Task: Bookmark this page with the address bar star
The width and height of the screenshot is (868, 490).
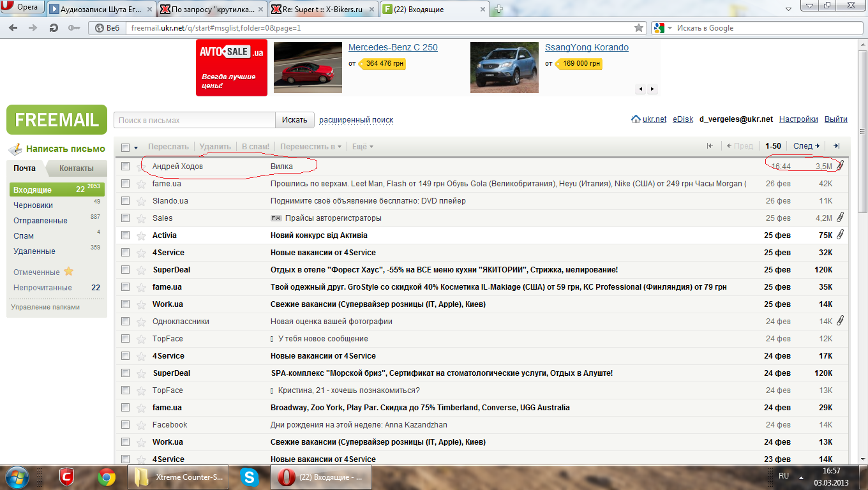Action: [639, 28]
